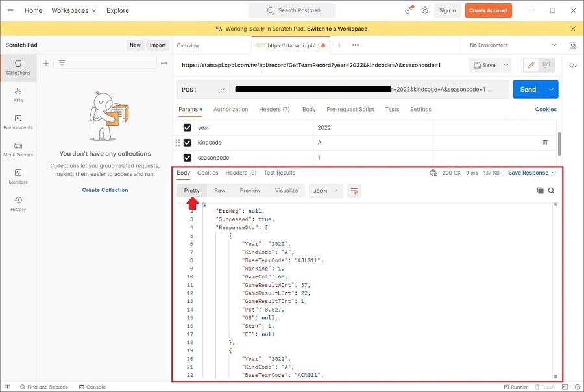
Task: Click the Cookies link
Action: 546,109
